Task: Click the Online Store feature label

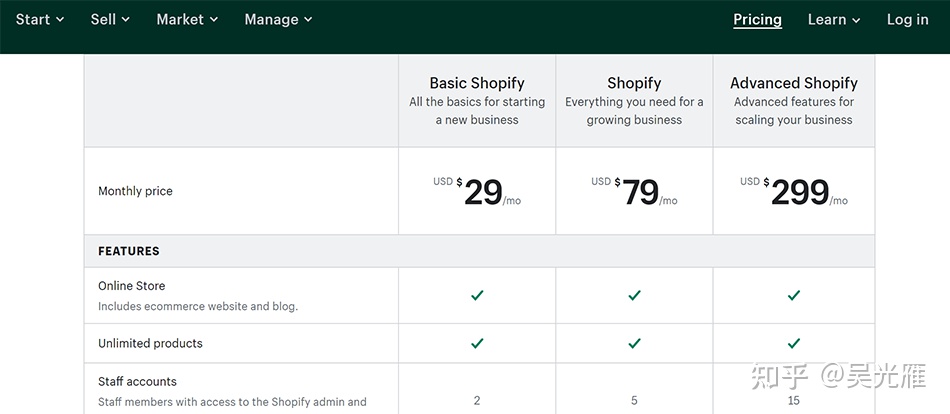Action: [131, 285]
